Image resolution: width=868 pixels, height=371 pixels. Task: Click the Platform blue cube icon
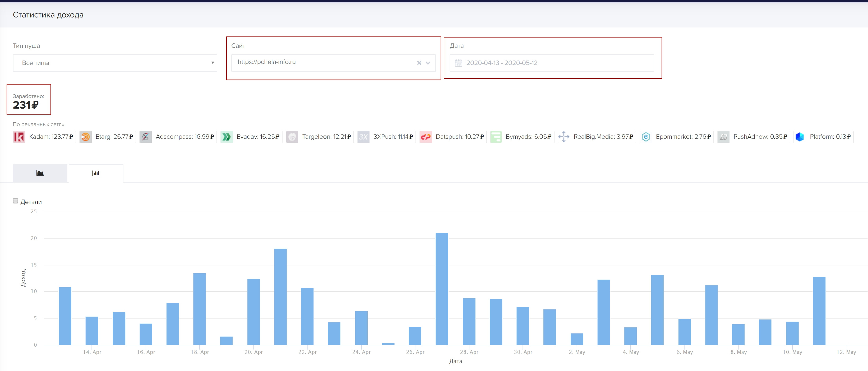800,137
